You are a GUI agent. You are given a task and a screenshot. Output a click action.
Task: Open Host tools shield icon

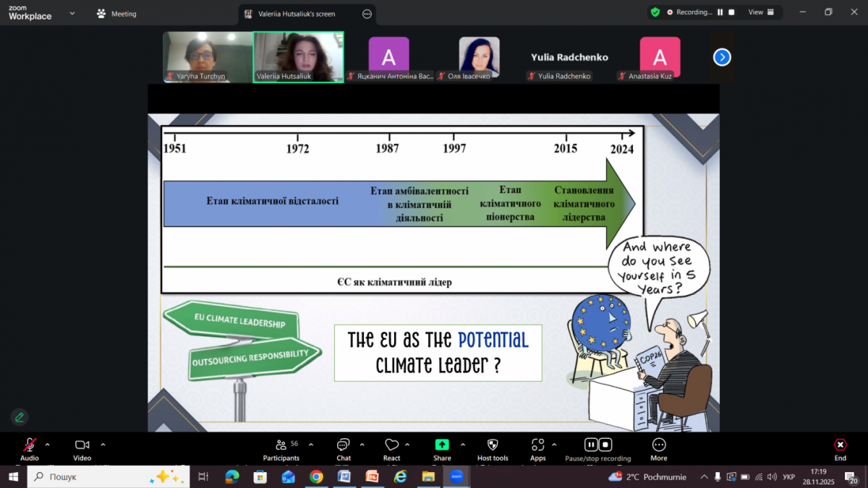[493, 445]
